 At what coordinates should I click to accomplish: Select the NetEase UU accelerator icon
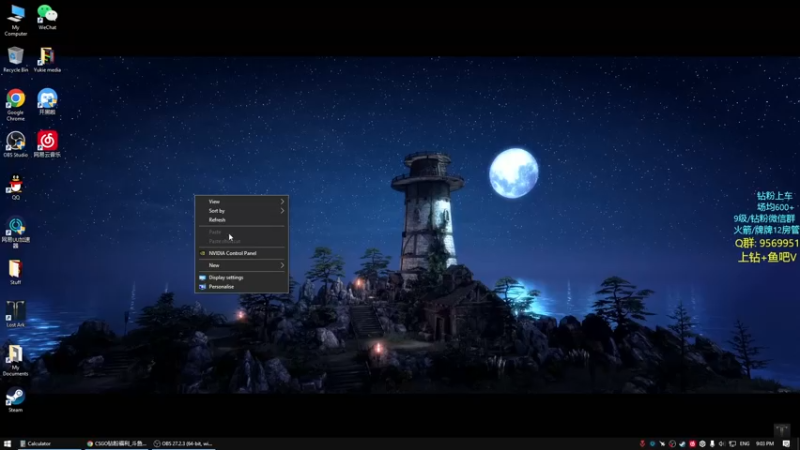coord(15,233)
